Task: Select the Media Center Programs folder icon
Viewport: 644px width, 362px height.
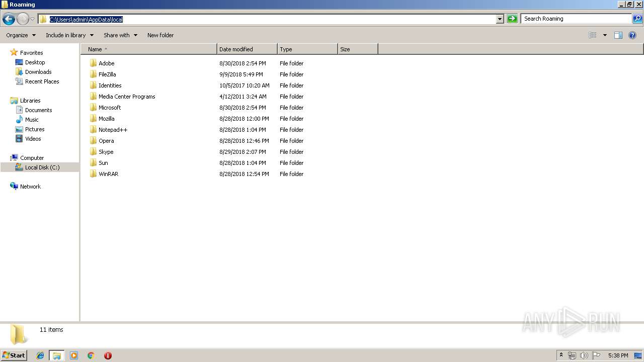Action: coord(93,96)
